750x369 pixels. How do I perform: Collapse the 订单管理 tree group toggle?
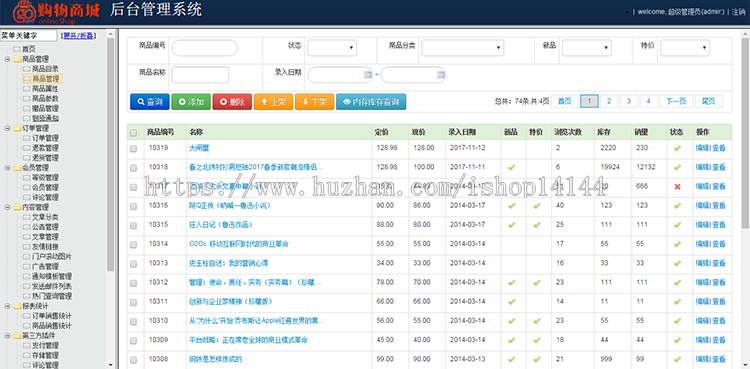(x=7, y=128)
